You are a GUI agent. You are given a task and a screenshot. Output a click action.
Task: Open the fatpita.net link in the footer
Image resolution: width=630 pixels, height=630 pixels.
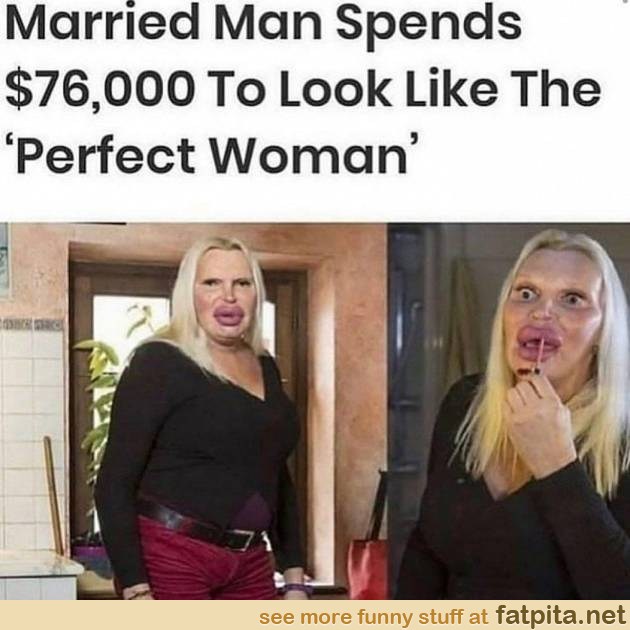(x=561, y=615)
